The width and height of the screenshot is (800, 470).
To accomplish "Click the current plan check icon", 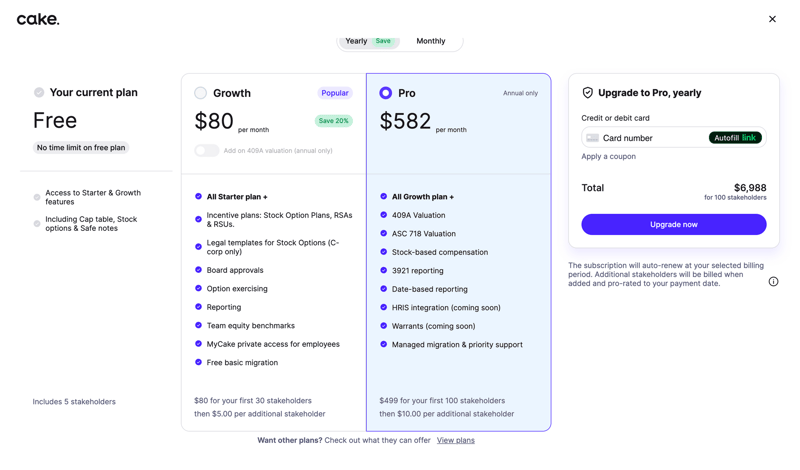I will (x=39, y=93).
